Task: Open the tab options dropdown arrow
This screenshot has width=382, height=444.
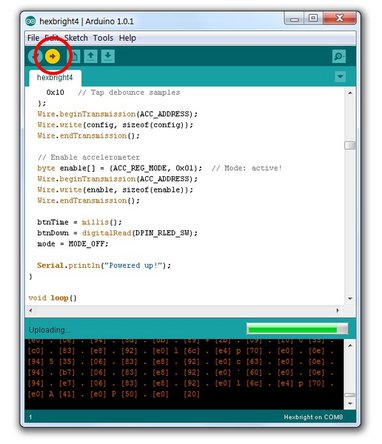Action: (340, 76)
